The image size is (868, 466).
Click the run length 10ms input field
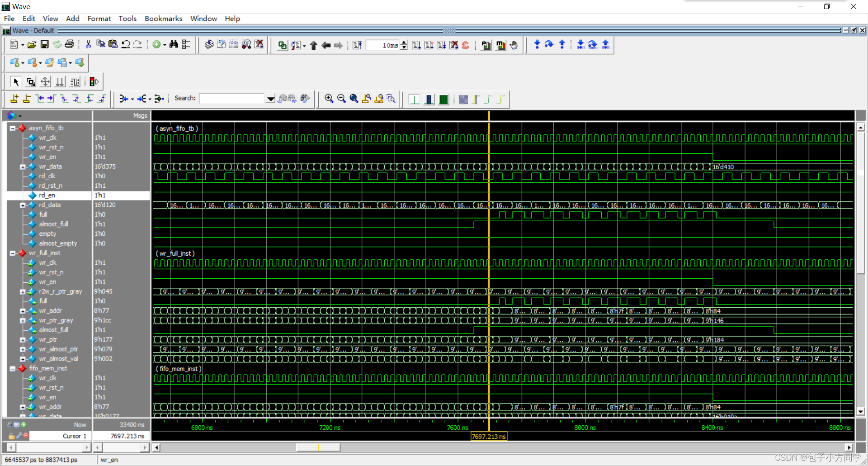(x=383, y=45)
